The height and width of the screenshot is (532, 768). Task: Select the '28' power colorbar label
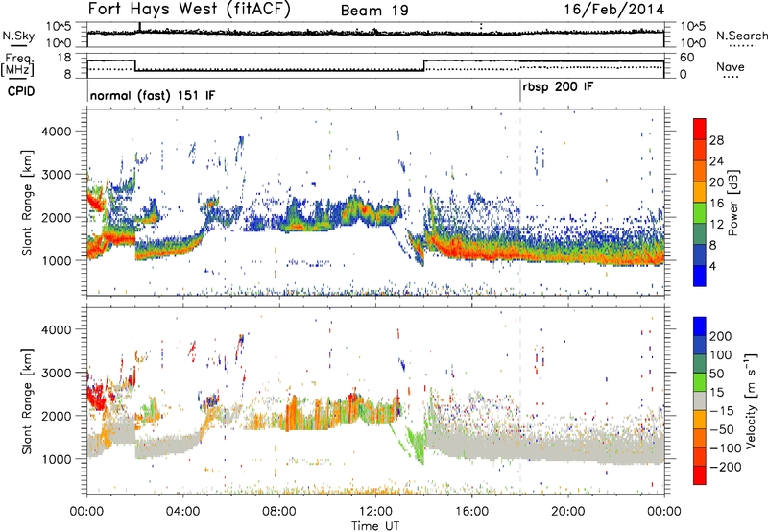point(716,140)
